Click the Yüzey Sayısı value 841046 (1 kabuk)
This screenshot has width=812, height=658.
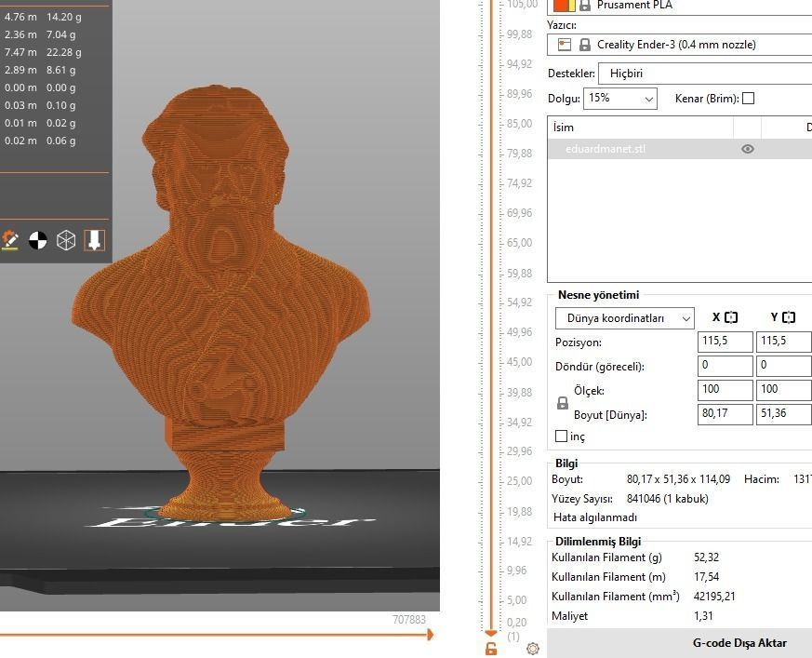click(668, 499)
